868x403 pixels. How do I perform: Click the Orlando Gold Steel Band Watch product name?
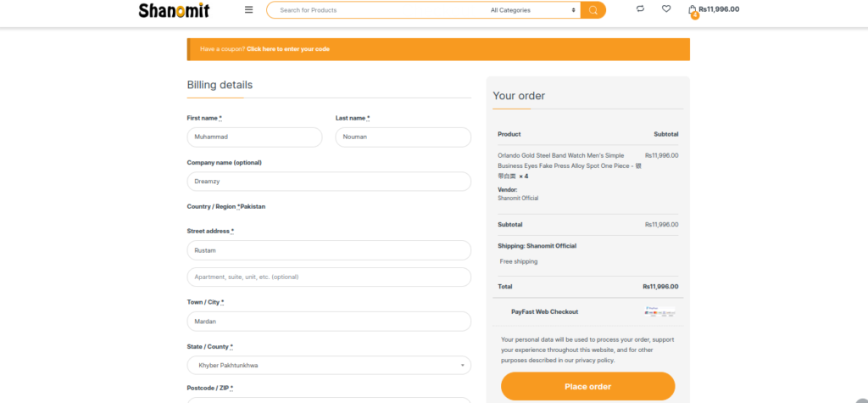(569, 165)
